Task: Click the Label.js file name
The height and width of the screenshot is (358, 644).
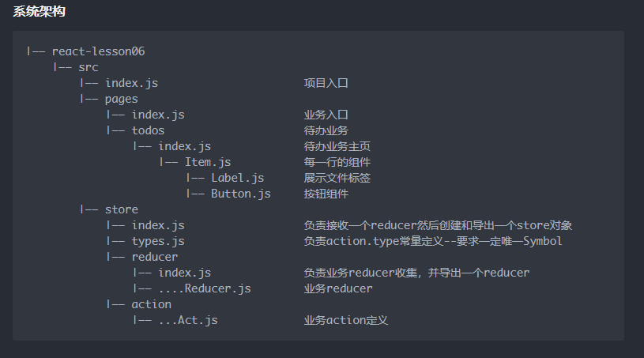Action: [237, 178]
